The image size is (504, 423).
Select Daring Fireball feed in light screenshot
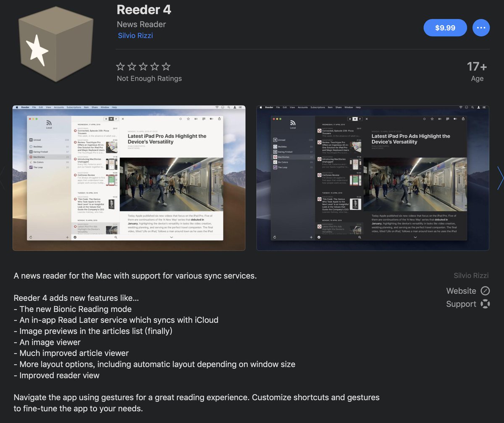coord(49,152)
